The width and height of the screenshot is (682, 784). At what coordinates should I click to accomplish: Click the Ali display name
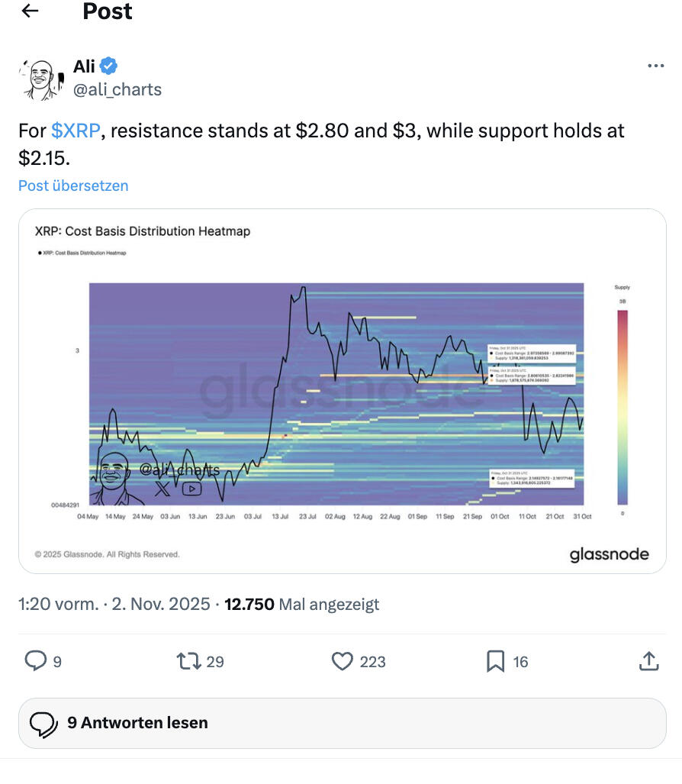tap(84, 66)
